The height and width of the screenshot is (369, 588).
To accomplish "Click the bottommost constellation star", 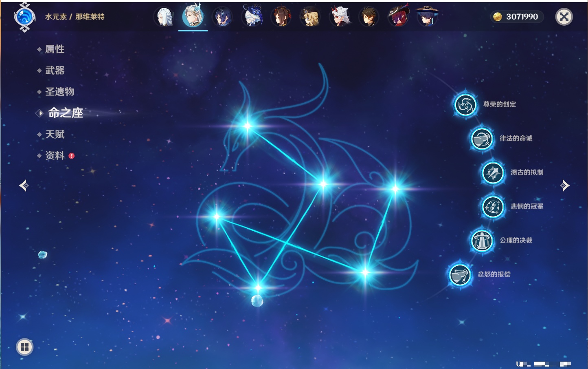I will pos(258,288).
